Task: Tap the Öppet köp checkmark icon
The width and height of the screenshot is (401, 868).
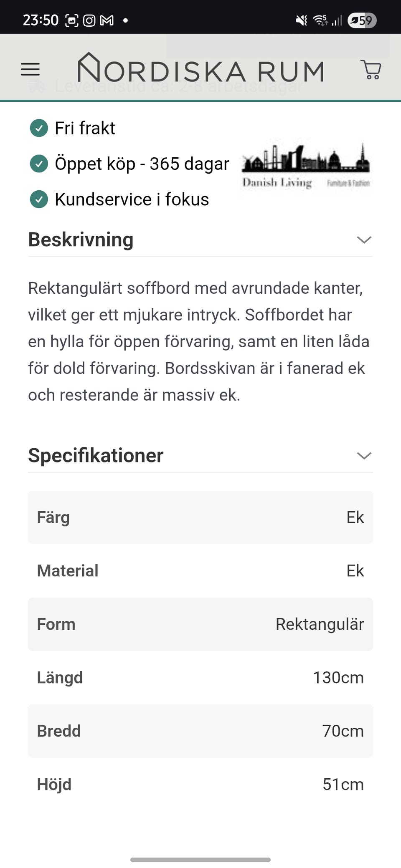Action: pyautogui.click(x=39, y=164)
